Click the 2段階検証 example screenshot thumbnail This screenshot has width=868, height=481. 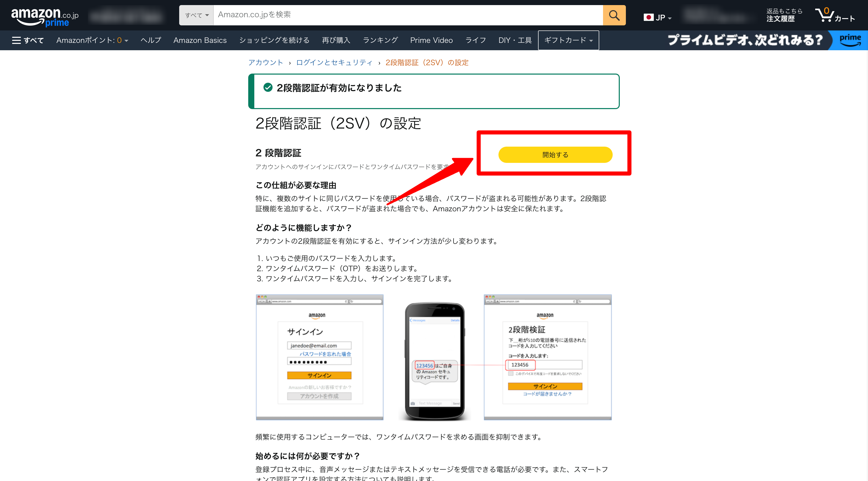click(x=547, y=357)
